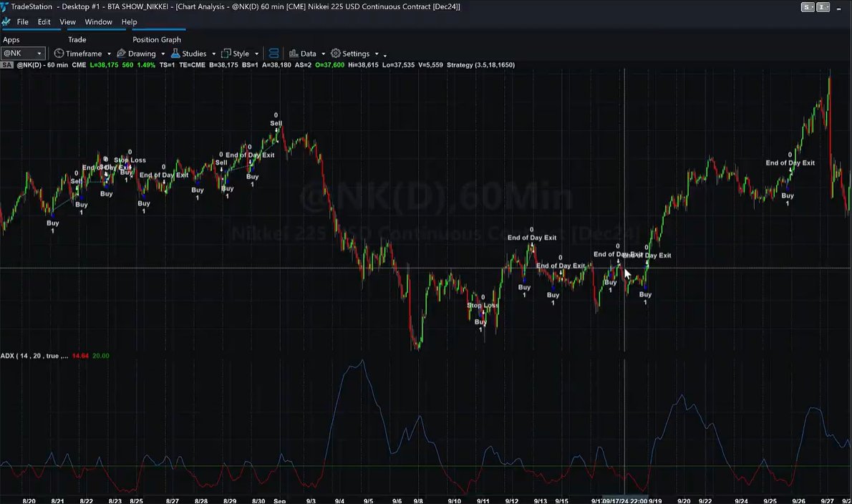Image resolution: width=852 pixels, height=504 pixels.
Task: Click the @NK(D) - 60 min status text
Action: point(42,64)
